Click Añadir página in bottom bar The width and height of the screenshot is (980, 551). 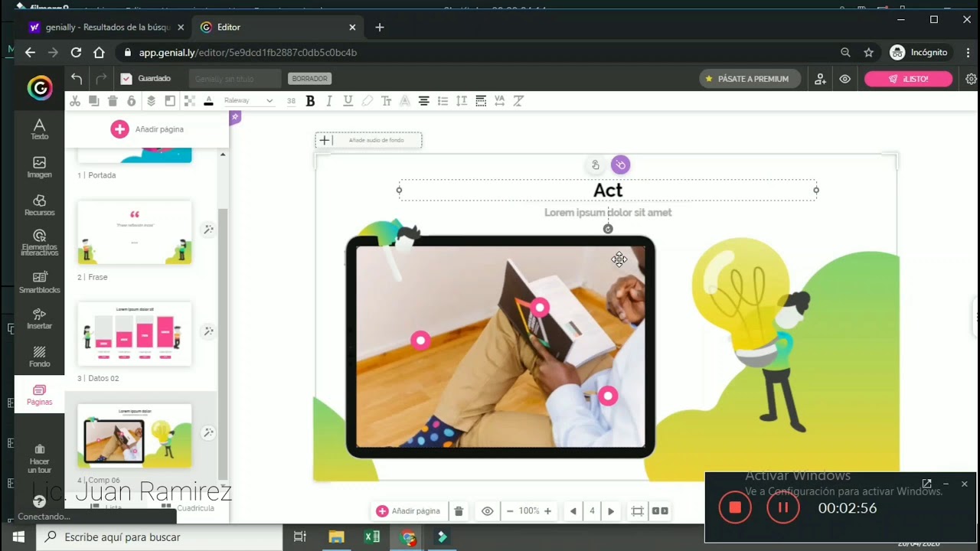click(x=408, y=511)
